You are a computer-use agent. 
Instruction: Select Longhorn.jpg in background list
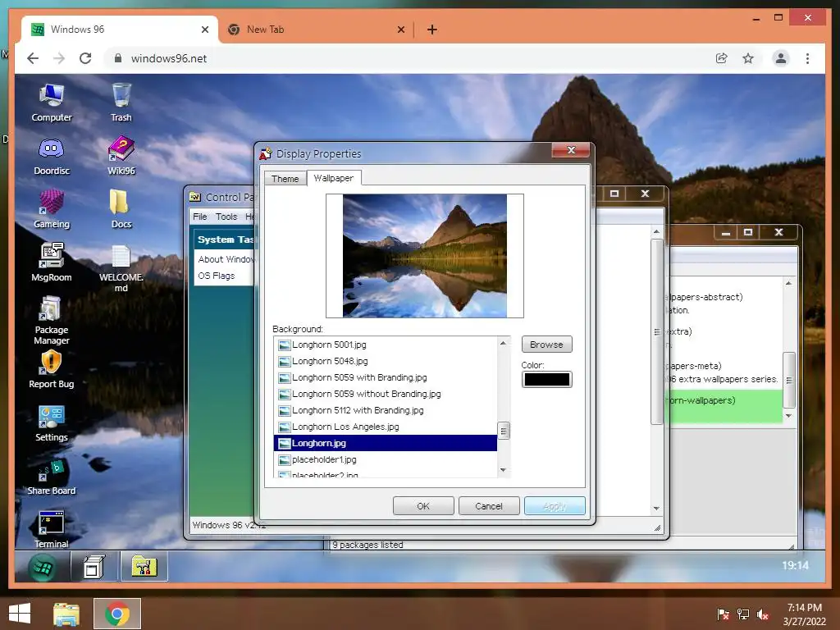(386, 443)
